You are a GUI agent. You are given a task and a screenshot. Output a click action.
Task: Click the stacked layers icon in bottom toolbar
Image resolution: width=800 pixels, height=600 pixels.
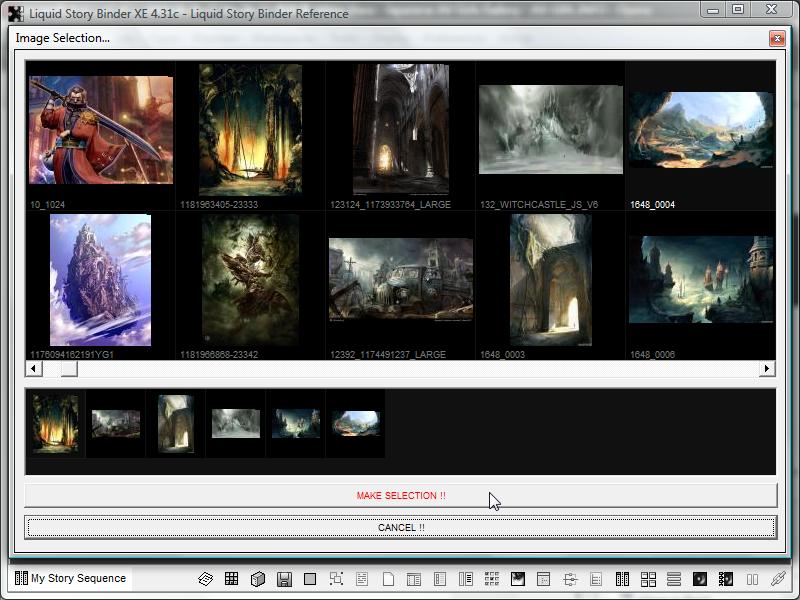pos(205,579)
